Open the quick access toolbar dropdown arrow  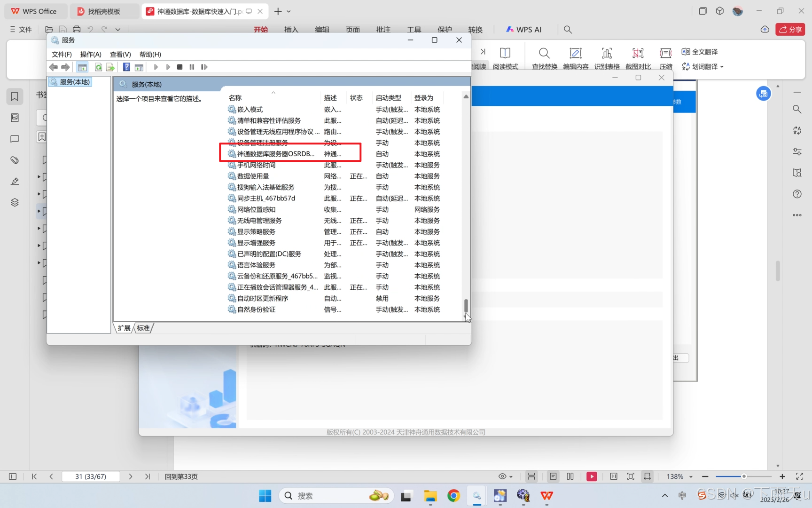tap(118, 30)
